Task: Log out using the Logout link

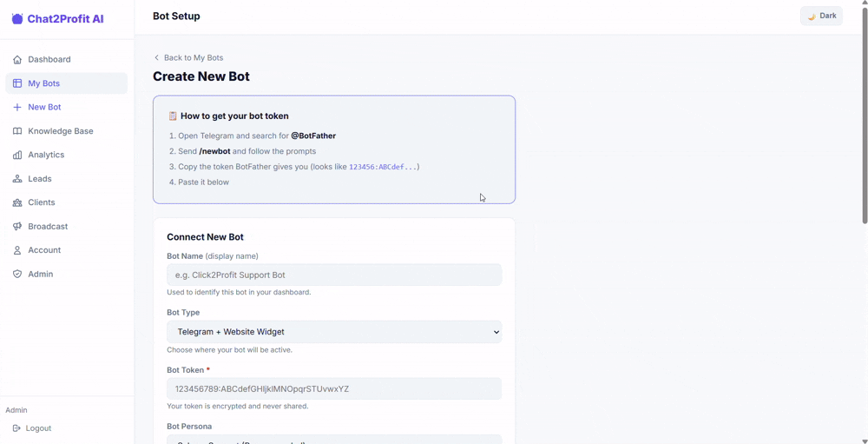Action: pyautogui.click(x=31, y=427)
